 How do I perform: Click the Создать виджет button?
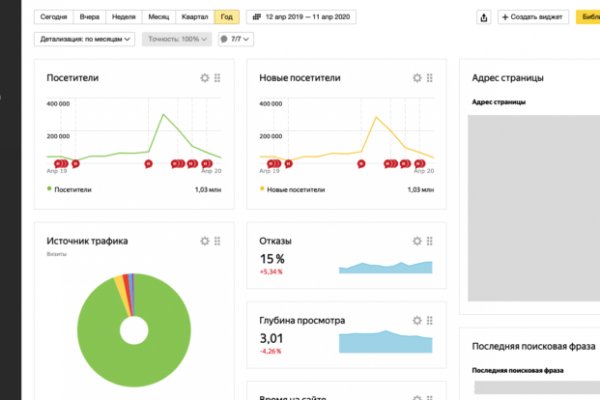tap(532, 18)
